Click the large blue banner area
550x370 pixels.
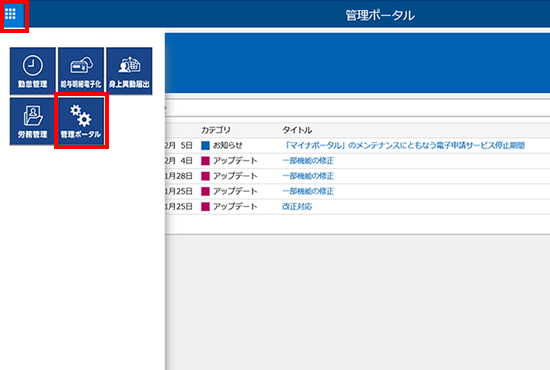357,63
